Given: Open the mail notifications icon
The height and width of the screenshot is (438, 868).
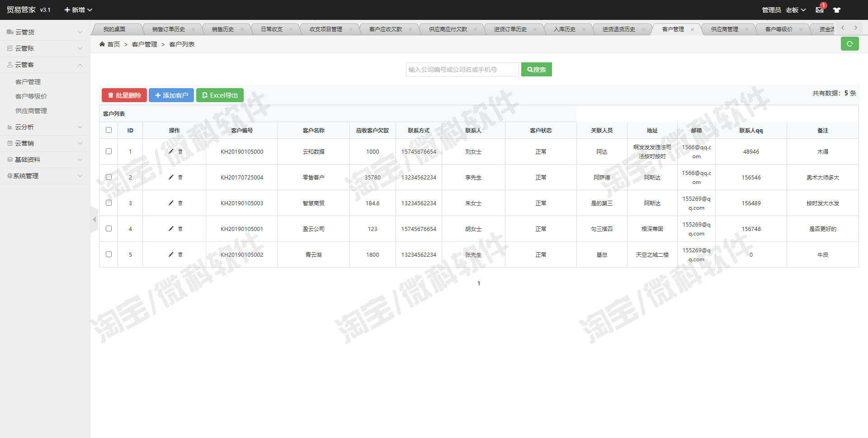Looking at the screenshot, I should click(x=820, y=9).
